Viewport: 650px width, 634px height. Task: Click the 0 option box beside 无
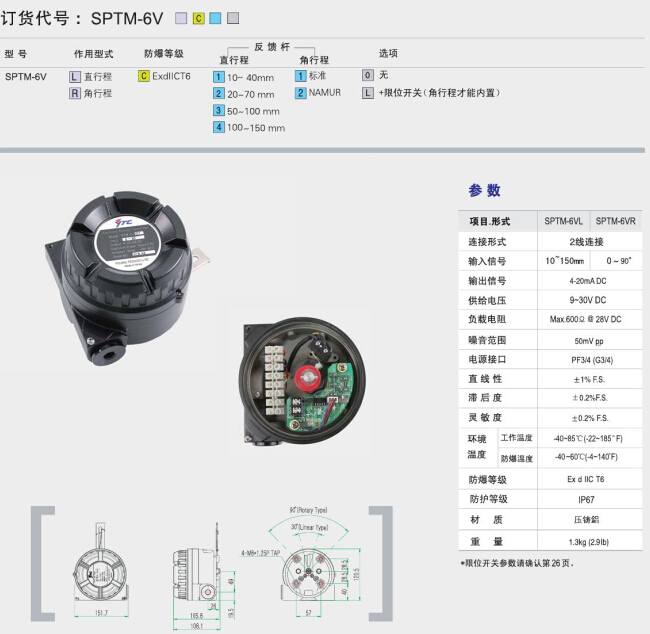point(368,75)
